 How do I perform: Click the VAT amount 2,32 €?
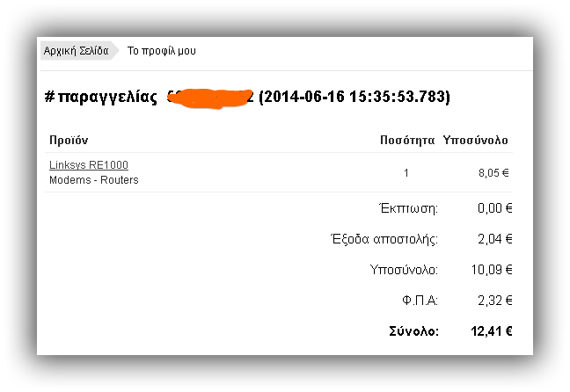click(x=495, y=301)
